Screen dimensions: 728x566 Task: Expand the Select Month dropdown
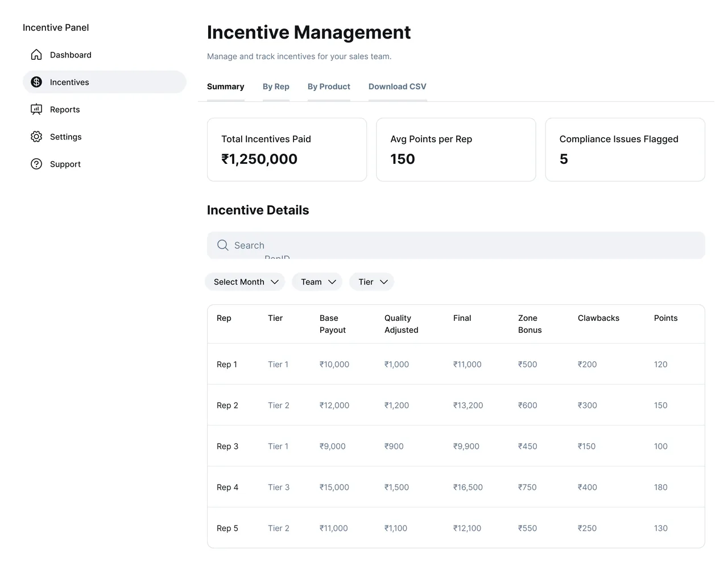click(245, 282)
